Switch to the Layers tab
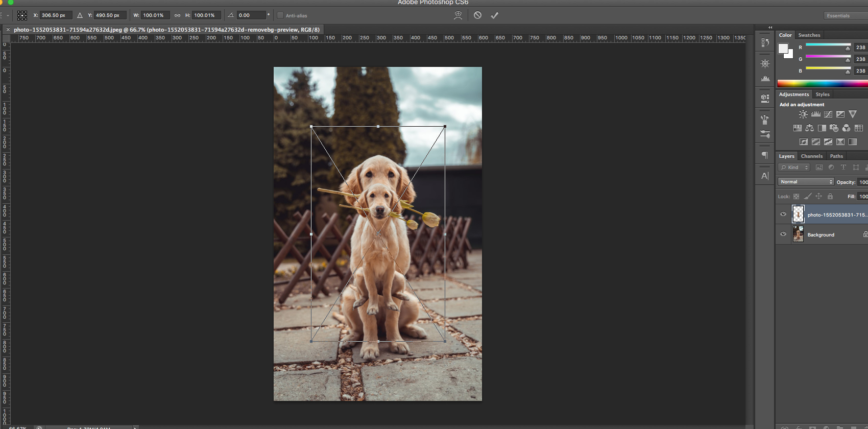 click(786, 156)
